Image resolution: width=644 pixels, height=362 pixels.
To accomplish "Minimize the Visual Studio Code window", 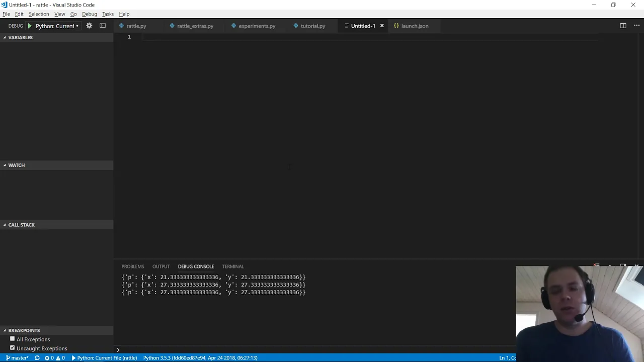I will coord(594,5).
